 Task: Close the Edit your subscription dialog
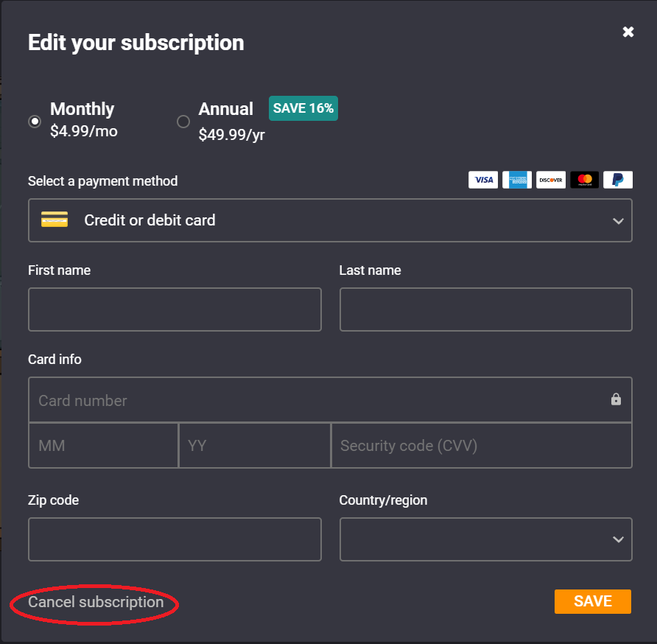tap(628, 32)
